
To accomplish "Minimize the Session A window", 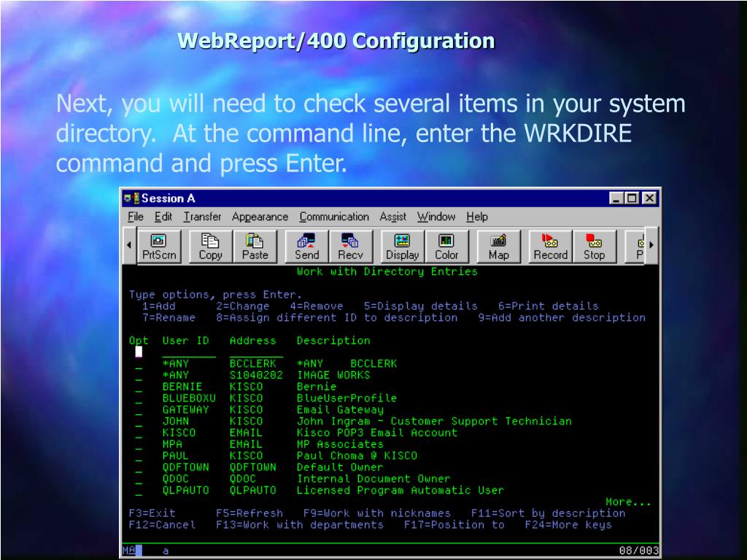I will (616, 198).
